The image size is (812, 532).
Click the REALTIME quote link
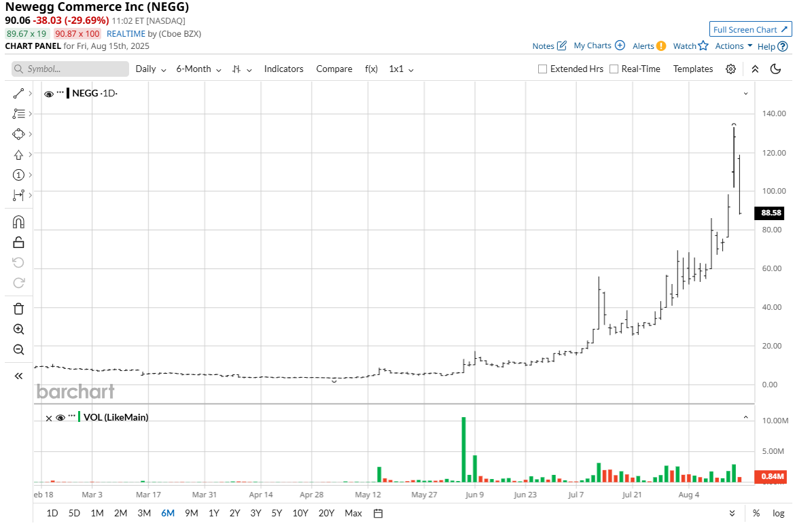[126, 34]
